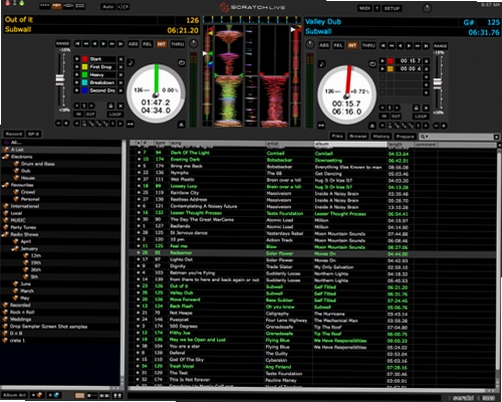Screen dimensions: 502x402
Task: Open the Browse panel tab
Action: 358,136
